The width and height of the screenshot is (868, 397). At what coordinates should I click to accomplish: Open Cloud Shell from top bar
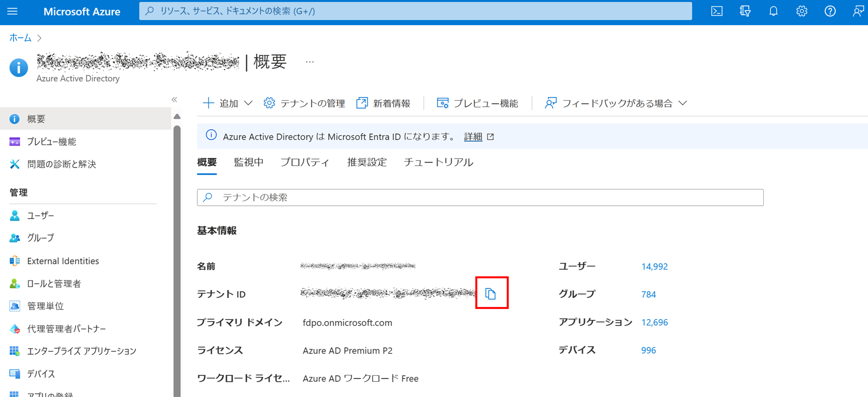tap(716, 11)
